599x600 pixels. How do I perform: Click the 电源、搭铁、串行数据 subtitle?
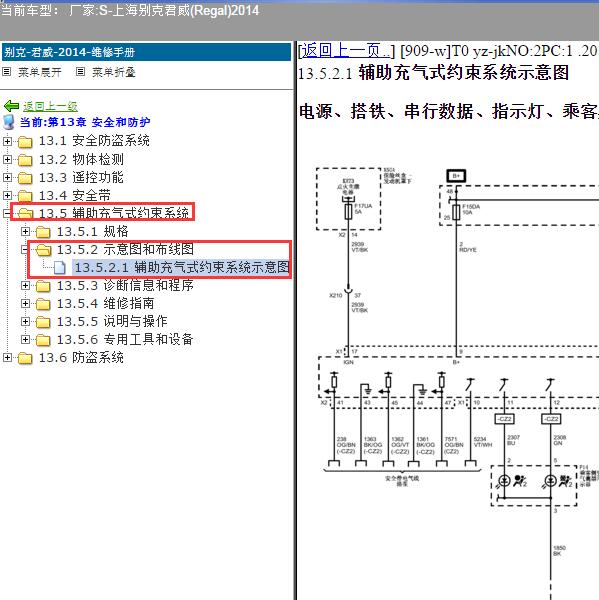[448, 111]
